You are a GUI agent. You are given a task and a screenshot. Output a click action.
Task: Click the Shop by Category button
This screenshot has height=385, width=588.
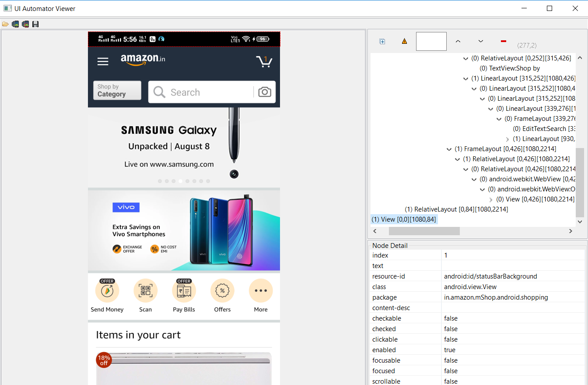[117, 90]
